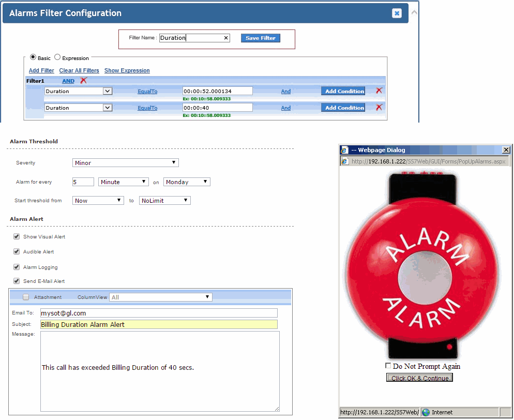Click the Add Filter link
Screen dimensions: 514x420
point(41,70)
